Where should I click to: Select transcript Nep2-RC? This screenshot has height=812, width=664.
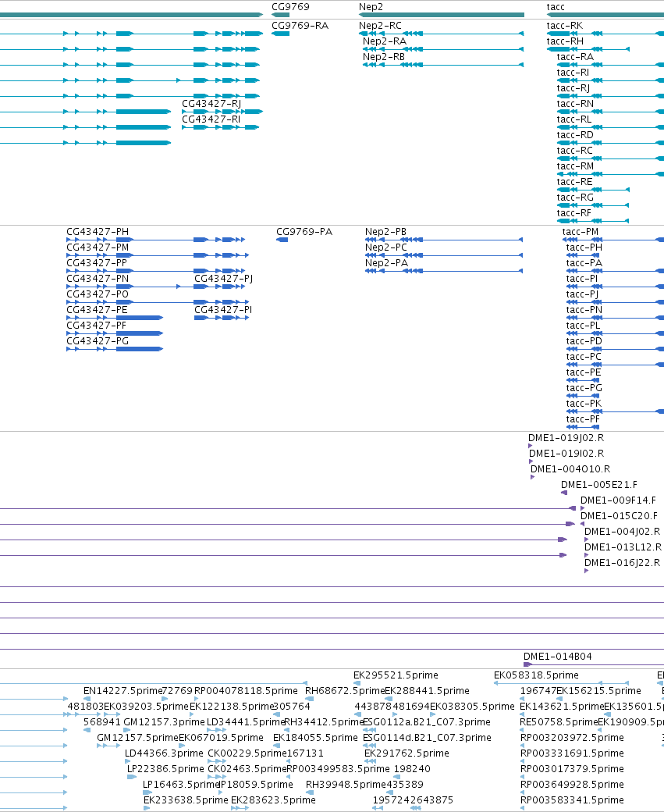(x=380, y=25)
